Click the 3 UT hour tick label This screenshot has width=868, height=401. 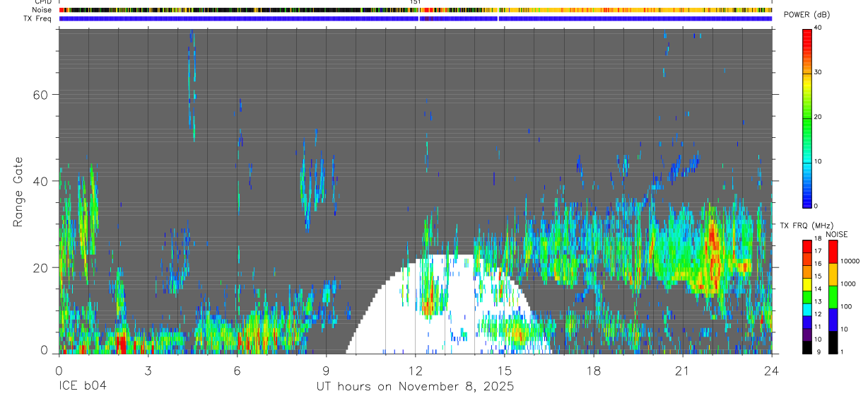[x=148, y=371]
